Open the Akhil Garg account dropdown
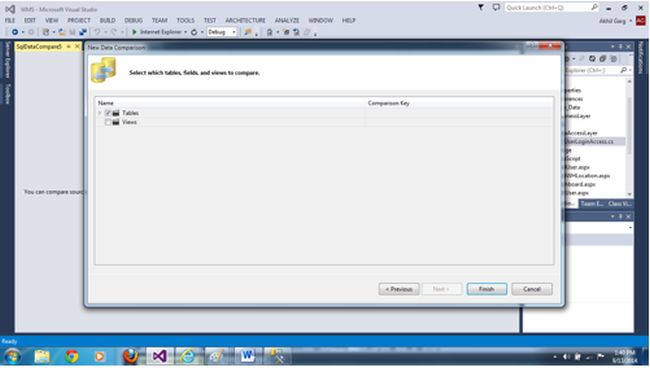The width and height of the screenshot is (650, 368). tap(631, 20)
